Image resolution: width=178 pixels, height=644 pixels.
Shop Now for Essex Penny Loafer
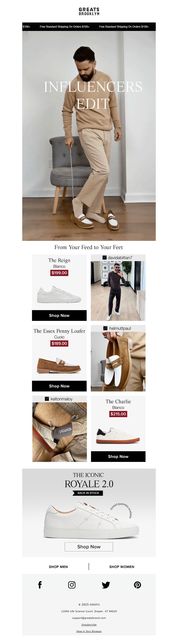click(59, 386)
